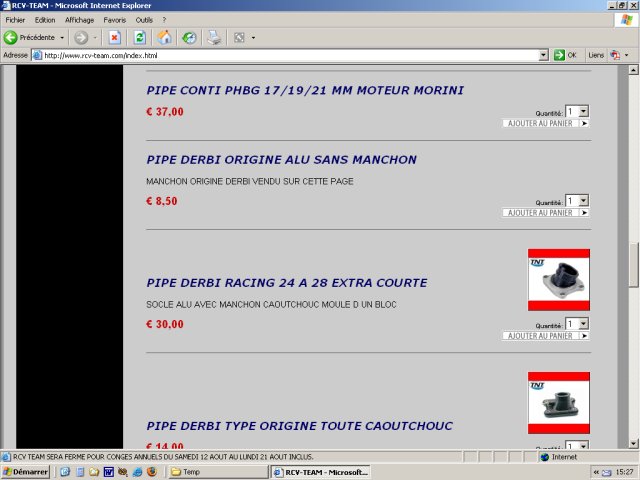Open the History icon in toolbar
The height and width of the screenshot is (480, 640).
(189, 37)
